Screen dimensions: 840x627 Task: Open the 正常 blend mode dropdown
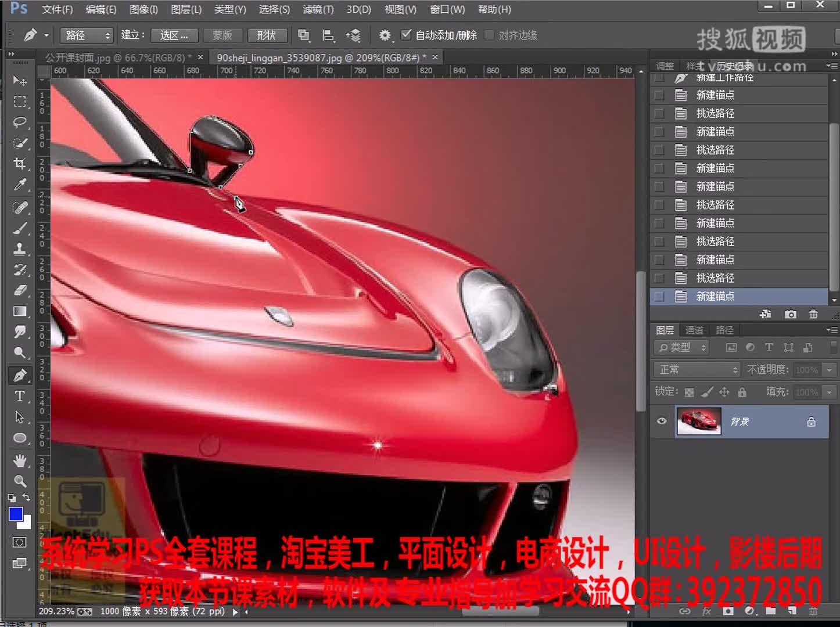[x=697, y=370]
